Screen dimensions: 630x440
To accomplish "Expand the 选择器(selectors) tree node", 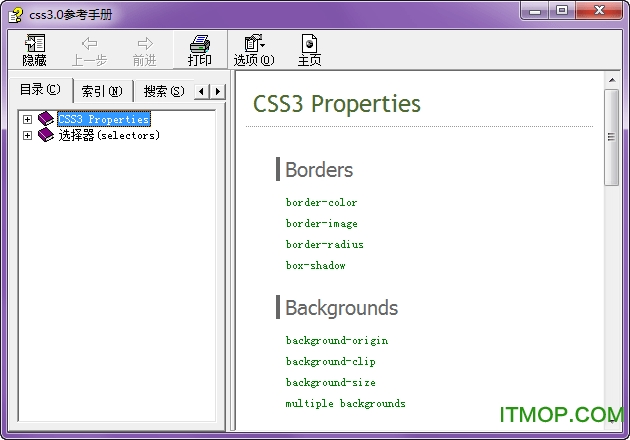I will point(28,136).
